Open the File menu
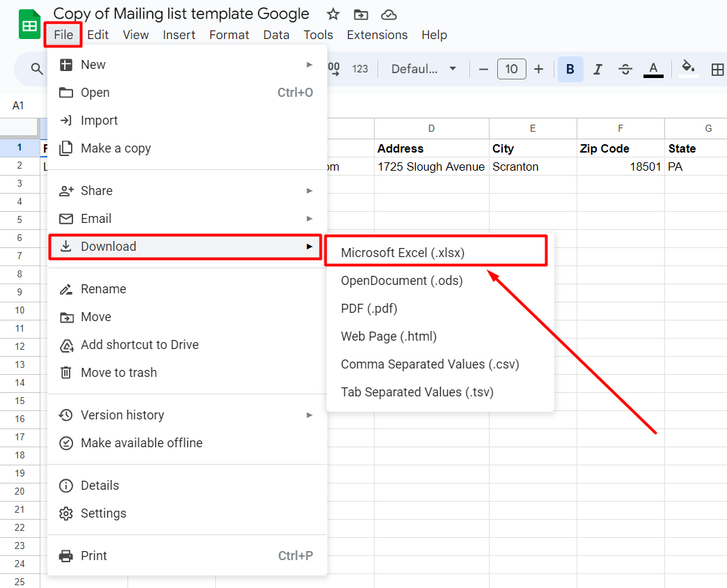This screenshot has height=588, width=727. click(63, 35)
